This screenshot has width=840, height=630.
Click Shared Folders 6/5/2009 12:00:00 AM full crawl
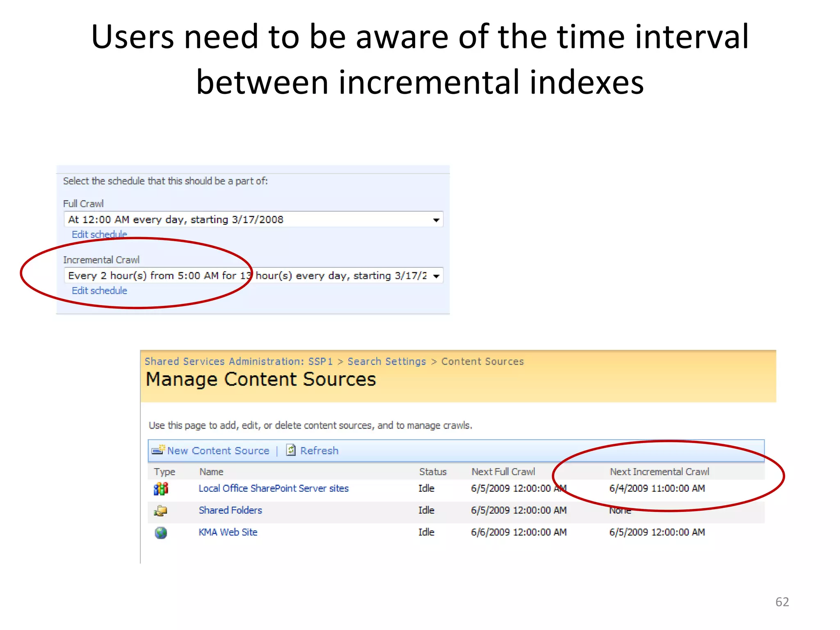[519, 510]
